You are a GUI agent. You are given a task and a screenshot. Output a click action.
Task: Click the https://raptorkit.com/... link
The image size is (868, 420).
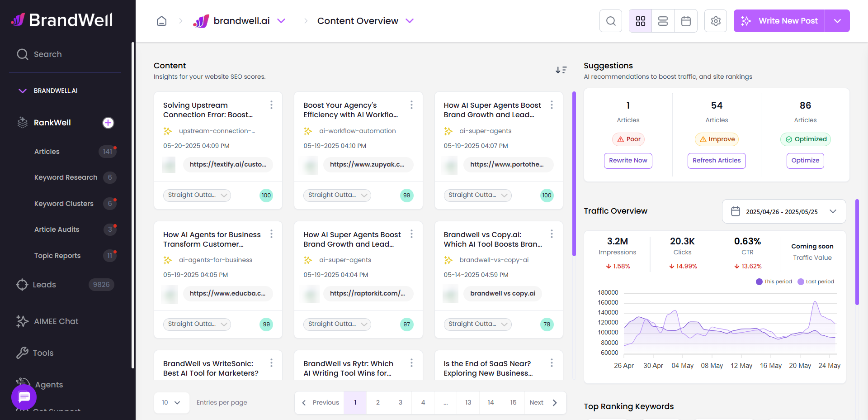tap(368, 293)
